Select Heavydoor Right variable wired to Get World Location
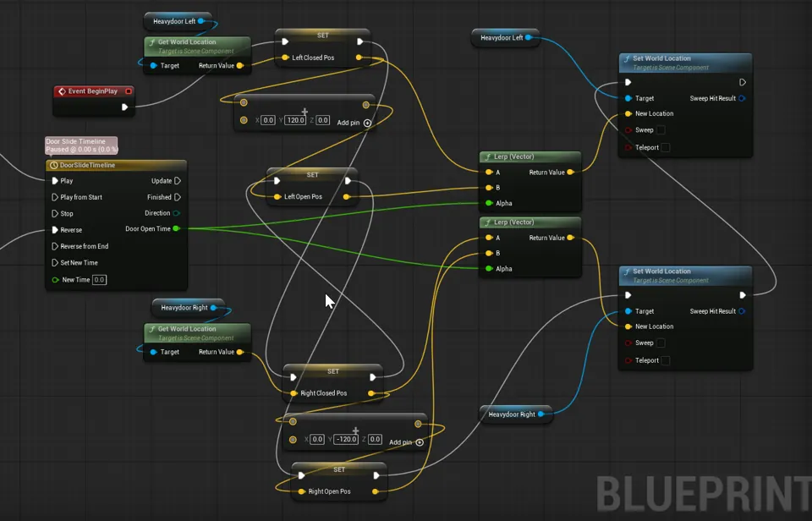 tap(188, 308)
